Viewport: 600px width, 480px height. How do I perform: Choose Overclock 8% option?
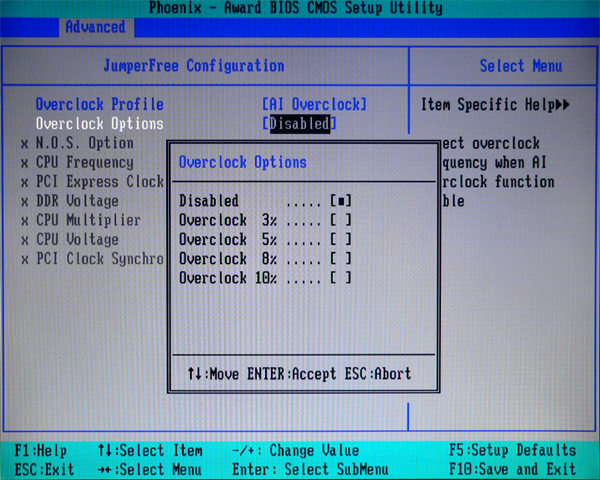point(265,259)
